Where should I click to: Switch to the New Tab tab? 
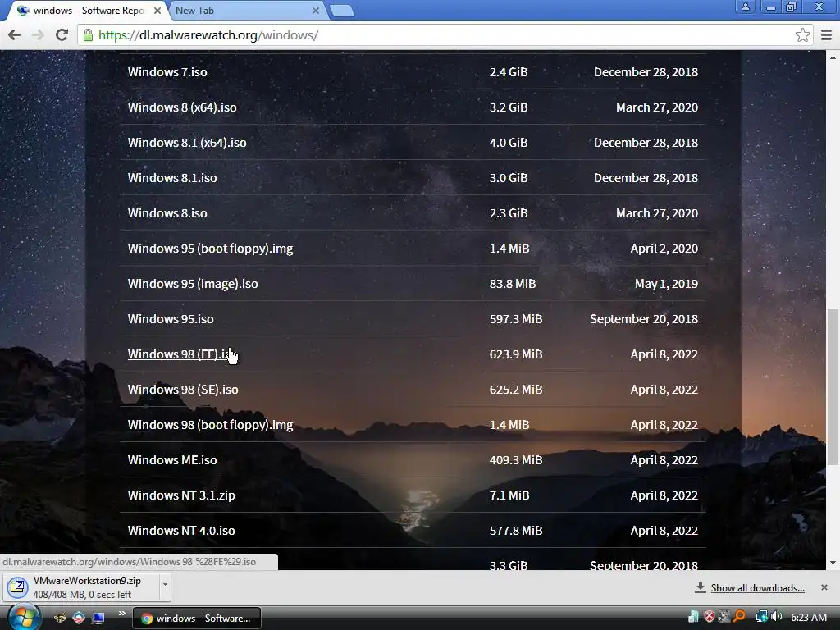point(247,11)
